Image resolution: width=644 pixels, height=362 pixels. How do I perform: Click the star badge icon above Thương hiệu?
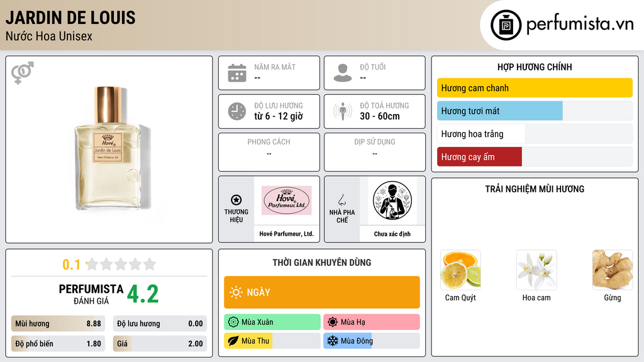pos(236,200)
